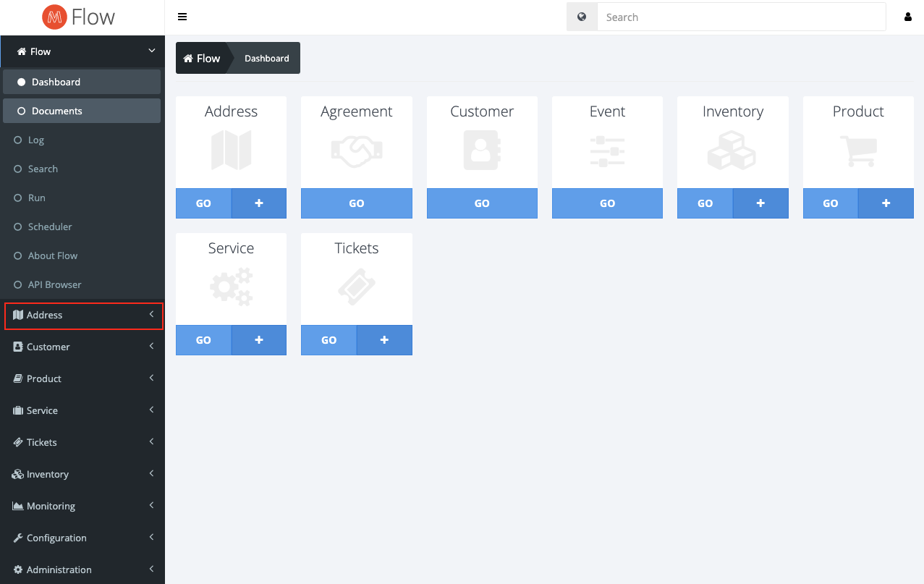Select Documents from the sidebar
The width and height of the screenshot is (924, 584).
point(82,110)
